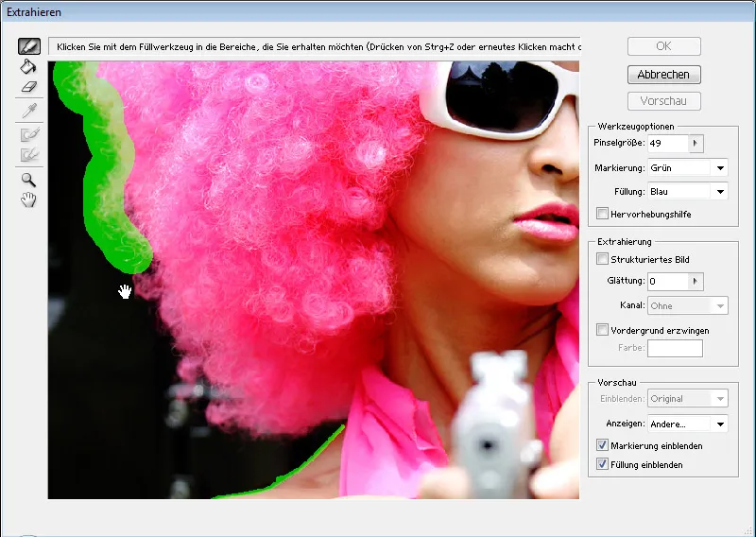Open the Kanal dropdown
Screen dimensions: 756x537
pyautogui.click(x=687, y=306)
